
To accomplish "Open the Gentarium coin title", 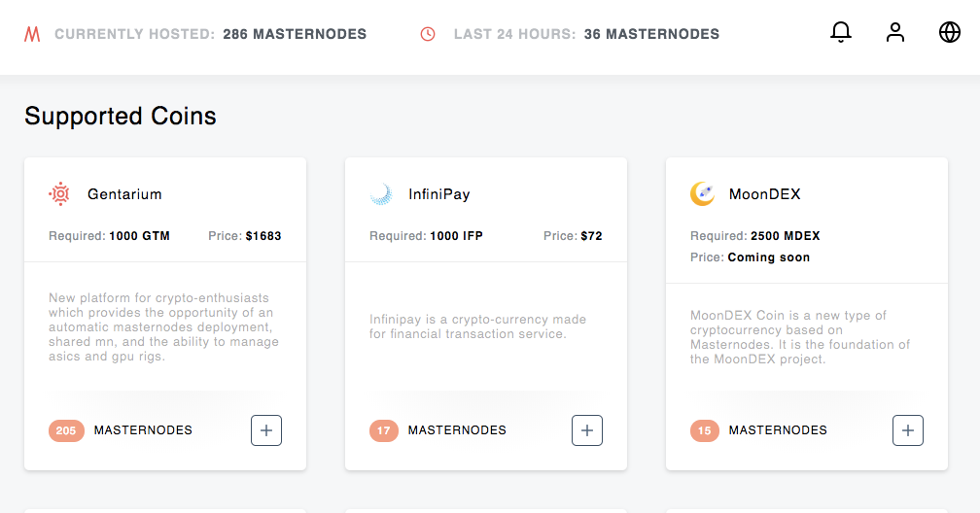I will click(x=124, y=194).
